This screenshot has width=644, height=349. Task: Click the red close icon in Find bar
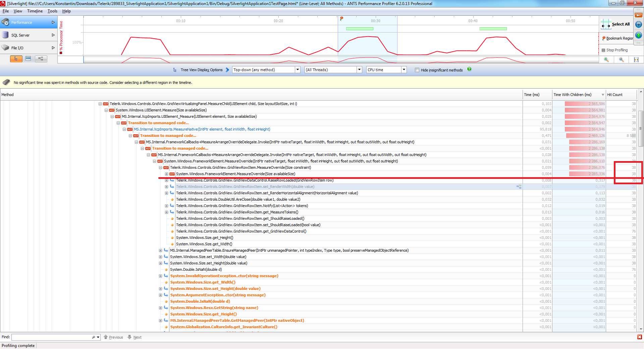tap(640, 337)
